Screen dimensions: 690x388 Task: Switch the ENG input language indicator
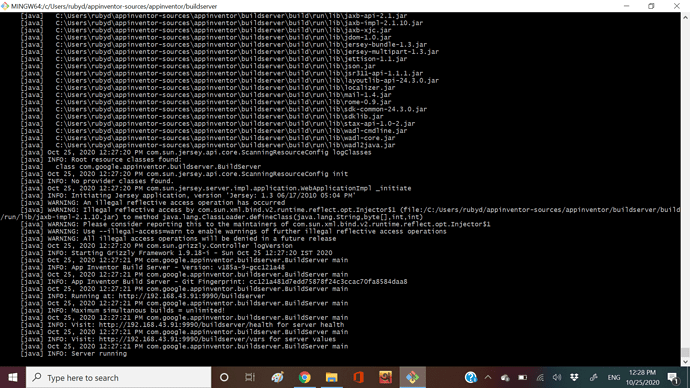(613, 377)
